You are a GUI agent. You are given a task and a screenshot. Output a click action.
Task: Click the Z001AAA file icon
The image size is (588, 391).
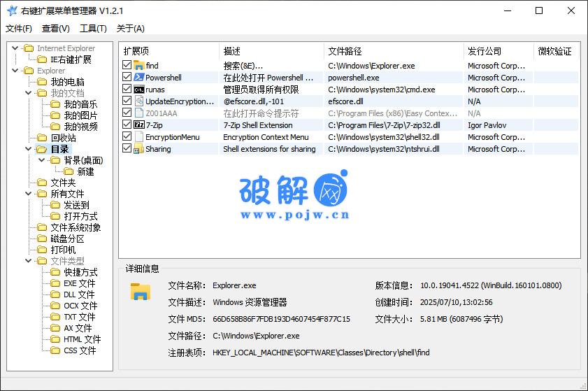pos(139,113)
